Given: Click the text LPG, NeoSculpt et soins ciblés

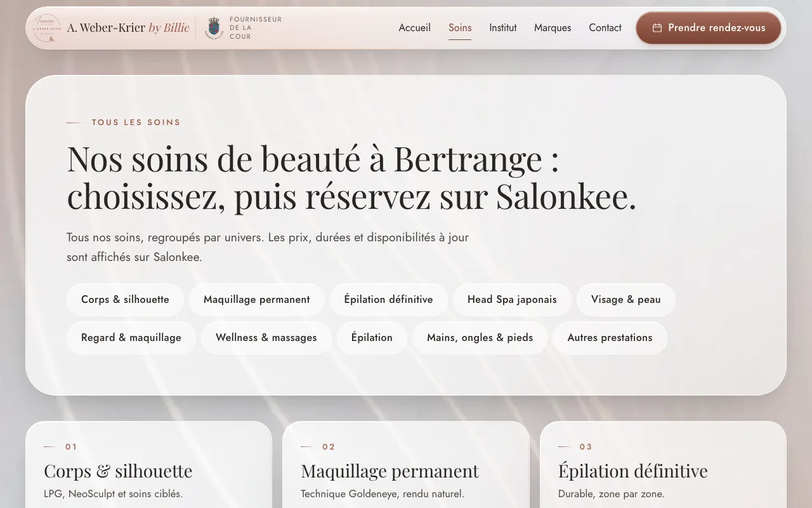Looking at the screenshot, I should pos(113,494).
